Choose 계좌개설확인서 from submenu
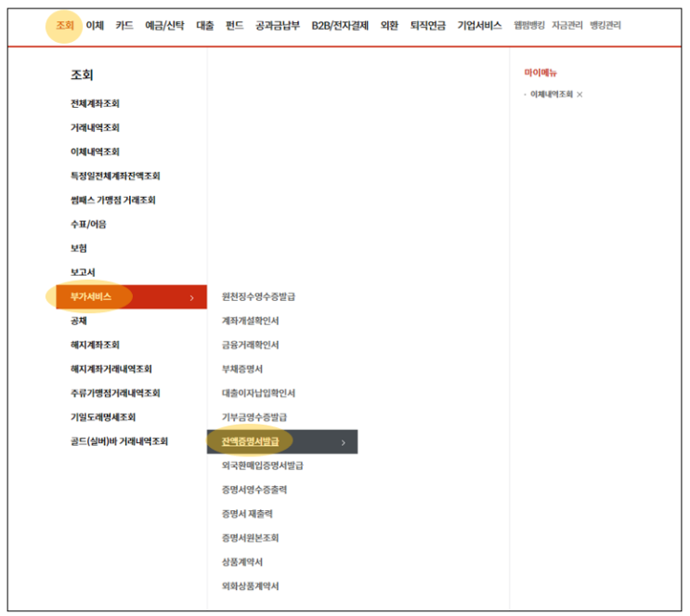Image resolution: width=690 pixels, height=616 pixels. pos(251,321)
